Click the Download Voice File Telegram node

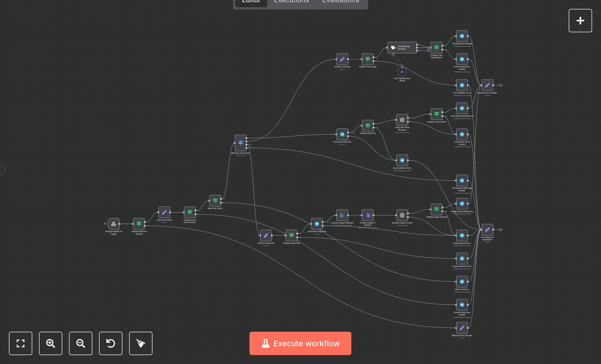click(x=342, y=134)
